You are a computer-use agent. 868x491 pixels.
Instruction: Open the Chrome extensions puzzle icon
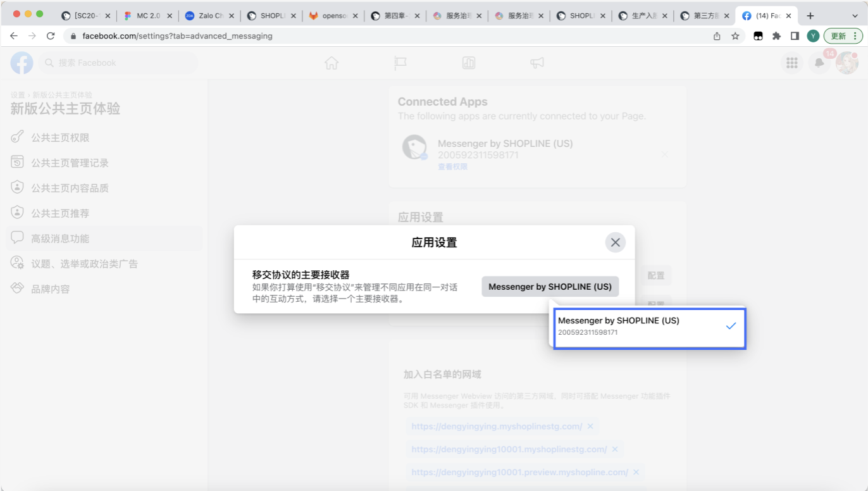coord(776,36)
